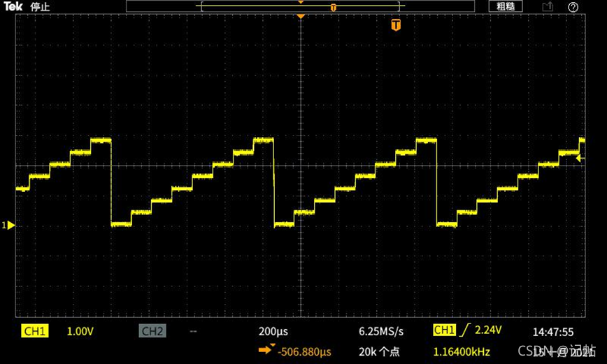The height and width of the screenshot is (364, 607).
Task: Click the 14:47:55 time readout
Action: click(x=553, y=332)
